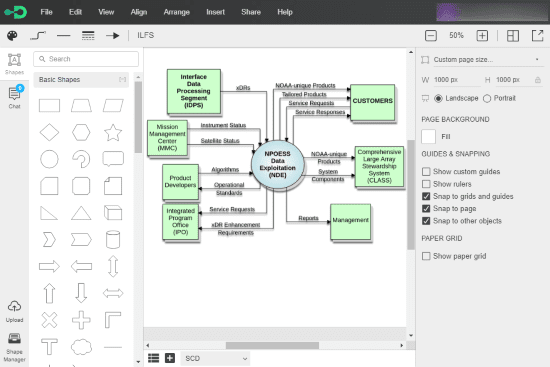Screen dimensions: 550x367
Task: Click the ILFS document title
Action: click(146, 35)
